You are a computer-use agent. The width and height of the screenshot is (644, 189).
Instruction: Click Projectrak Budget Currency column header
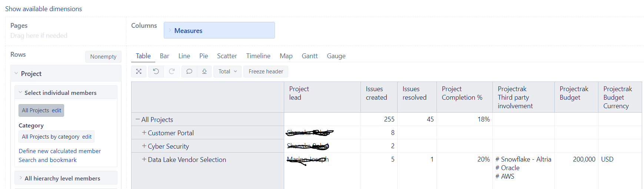pos(620,97)
